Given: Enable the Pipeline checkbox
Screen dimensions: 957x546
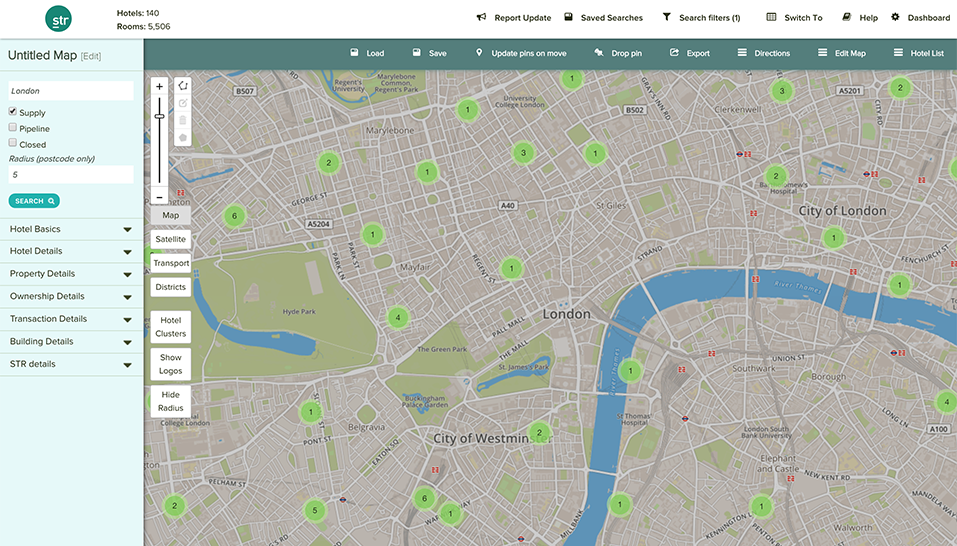Looking at the screenshot, I should point(13,128).
